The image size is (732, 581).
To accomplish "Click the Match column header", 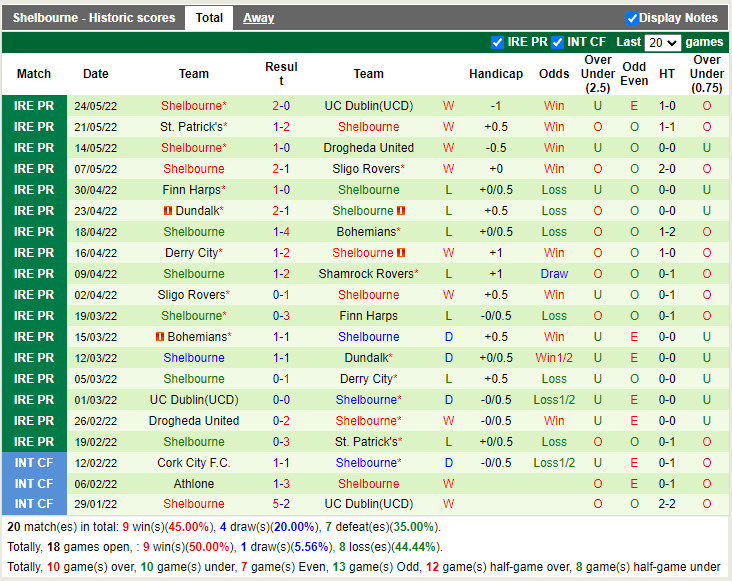I will point(34,74).
